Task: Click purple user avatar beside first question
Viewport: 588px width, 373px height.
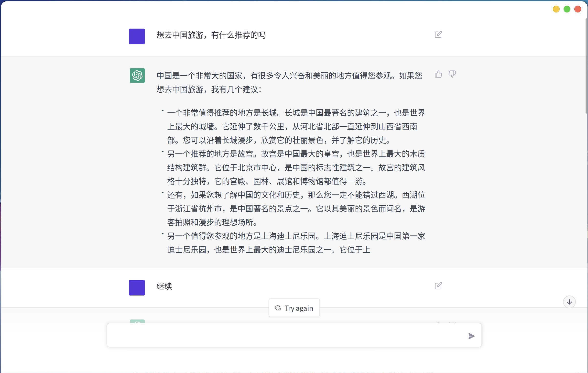Action: 137,36
